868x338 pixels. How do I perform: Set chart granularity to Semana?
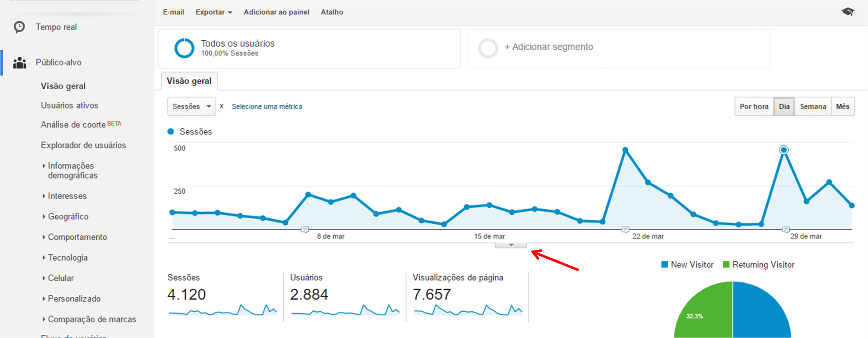pyautogui.click(x=812, y=106)
